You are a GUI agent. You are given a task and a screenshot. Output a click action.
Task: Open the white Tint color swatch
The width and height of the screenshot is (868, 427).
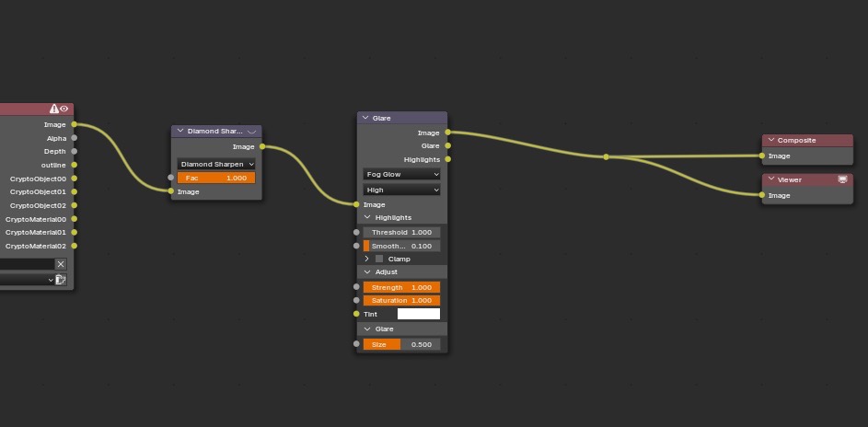(419, 314)
